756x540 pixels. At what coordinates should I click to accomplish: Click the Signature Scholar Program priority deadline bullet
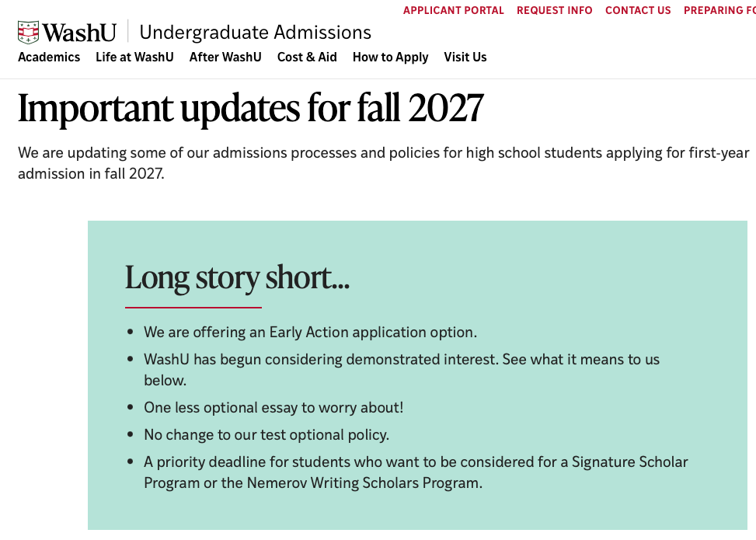[x=416, y=472]
